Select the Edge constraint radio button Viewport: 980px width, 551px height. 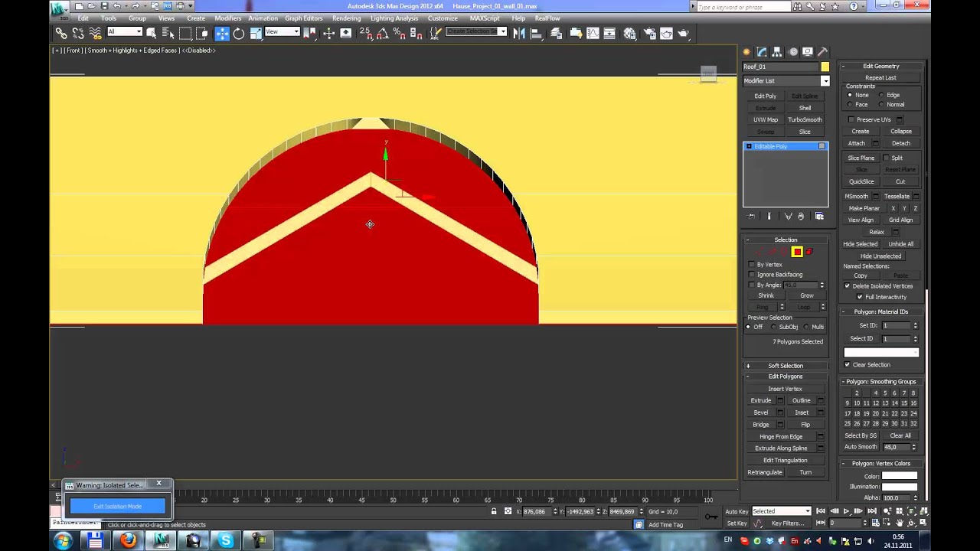click(x=881, y=95)
